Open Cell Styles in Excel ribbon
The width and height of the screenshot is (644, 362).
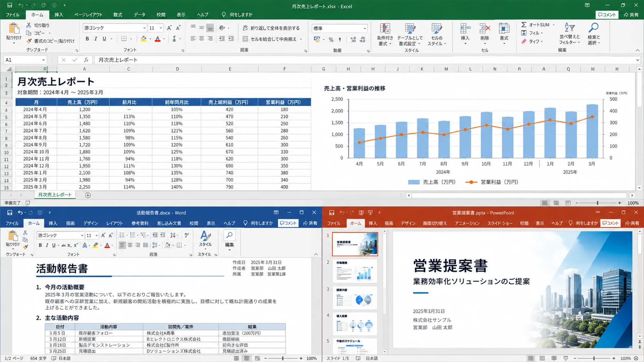437,35
